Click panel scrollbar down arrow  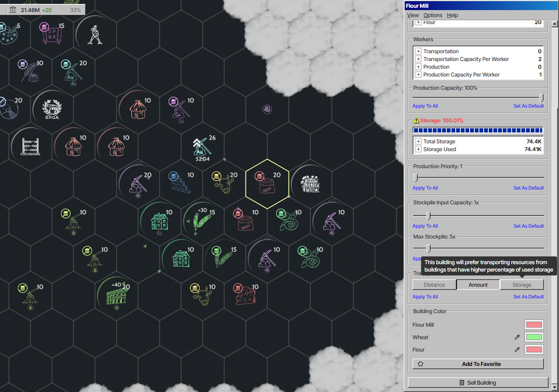click(555, 387)
